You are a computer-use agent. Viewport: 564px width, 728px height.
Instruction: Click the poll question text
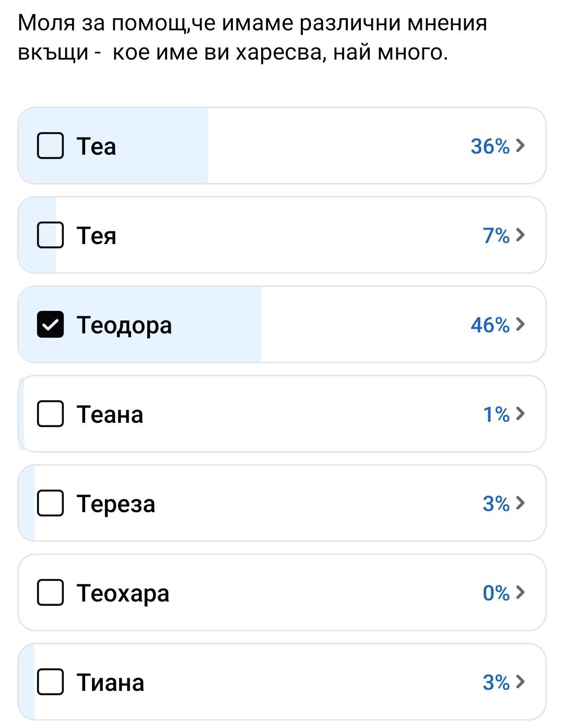coord(252,38)
